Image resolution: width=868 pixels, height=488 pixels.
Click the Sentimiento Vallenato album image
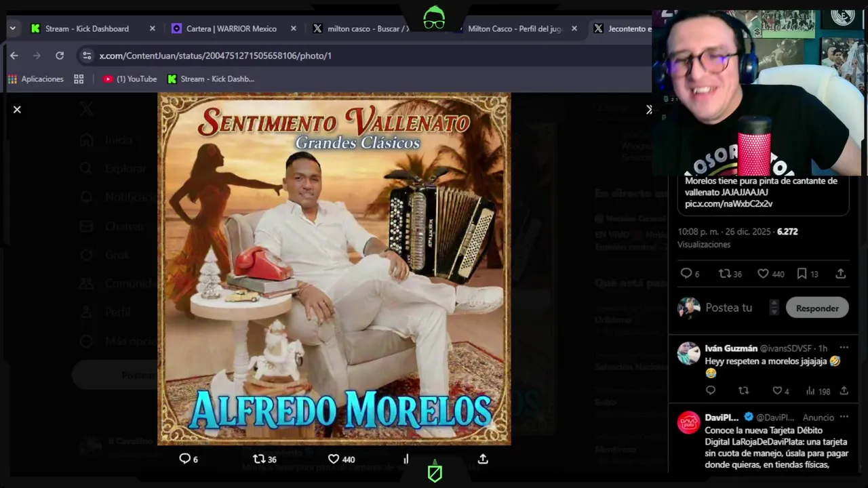pos(334,268)
